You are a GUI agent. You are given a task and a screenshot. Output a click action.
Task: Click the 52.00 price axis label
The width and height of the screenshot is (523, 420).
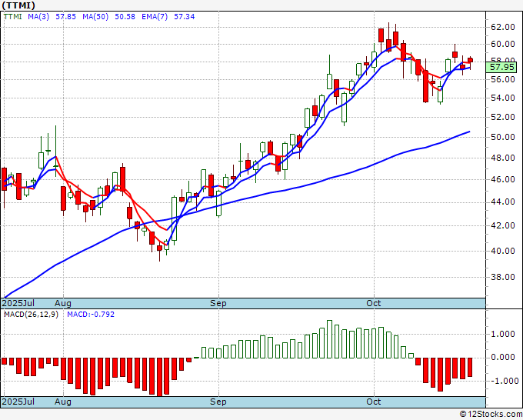pyautogui.click(x=503, y=117)
